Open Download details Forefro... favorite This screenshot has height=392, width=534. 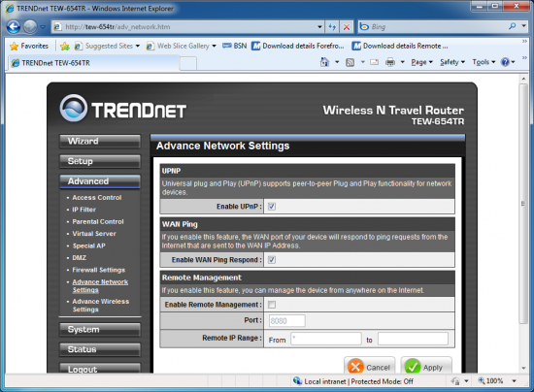[x=298, y=46]
